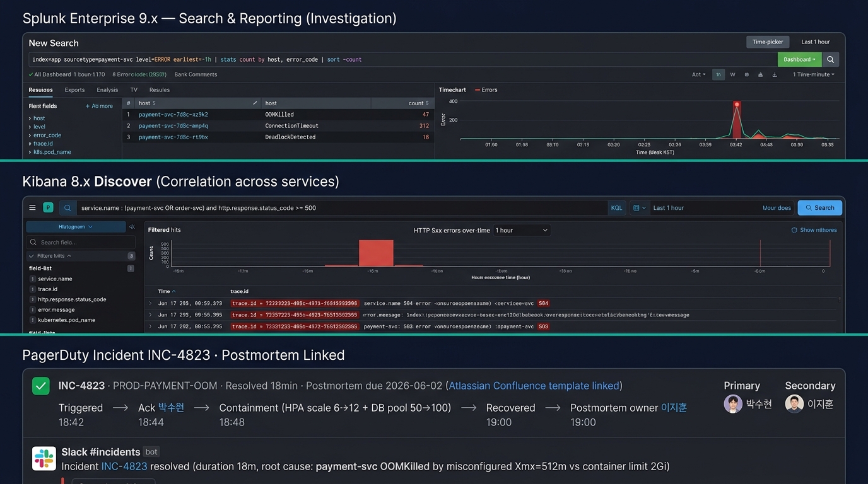Toggle the 1h time range button
This screenshot has width=868, height=484.
(x=718, y=74)
